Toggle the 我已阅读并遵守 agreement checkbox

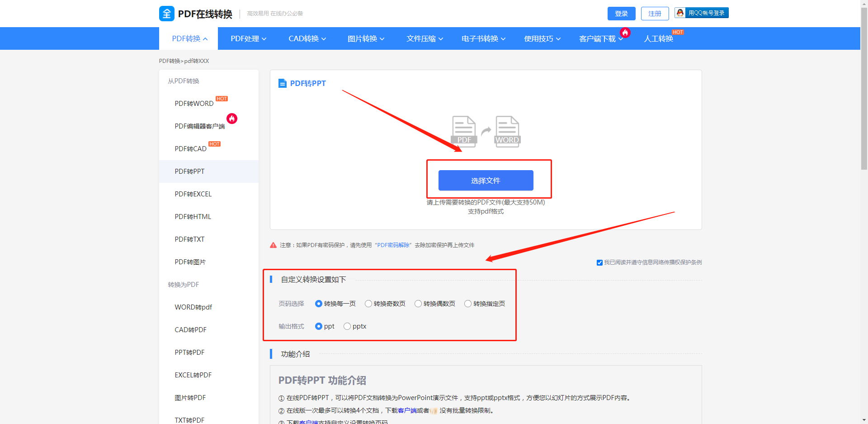(x=599, y=262)
